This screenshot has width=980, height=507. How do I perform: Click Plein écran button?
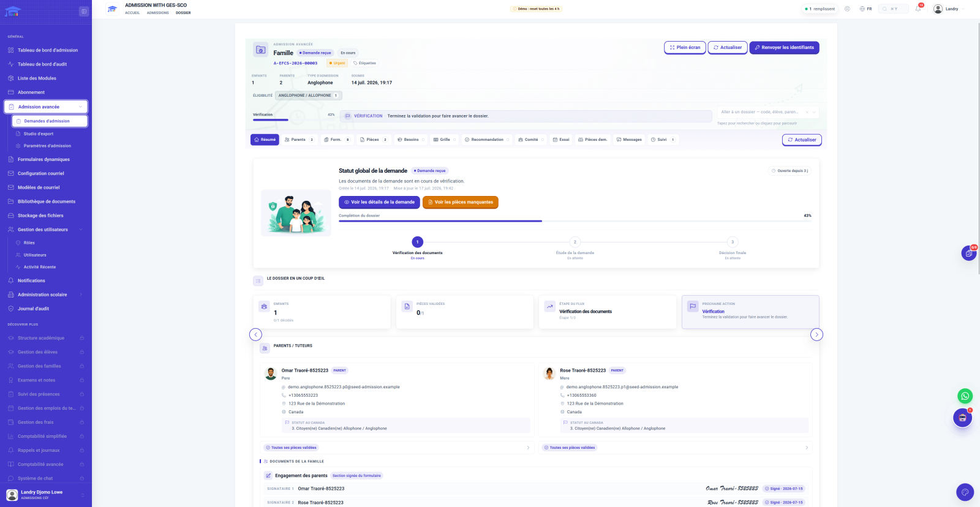[685, 47]
